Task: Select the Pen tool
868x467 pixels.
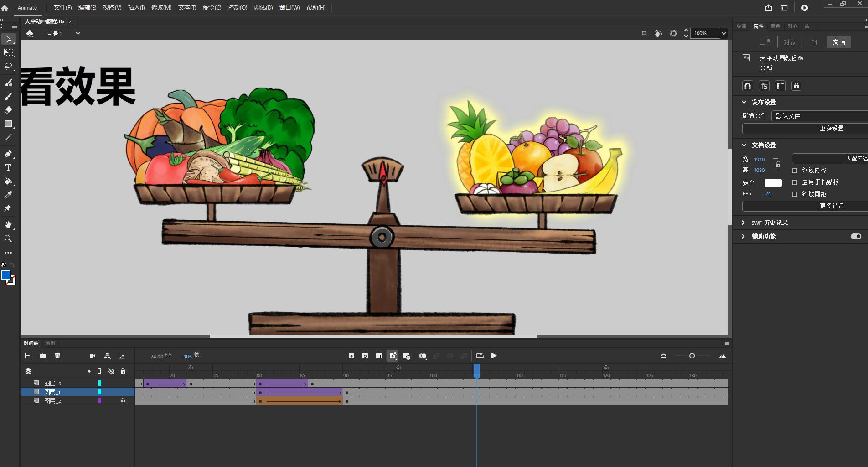Action: point(8,154)
